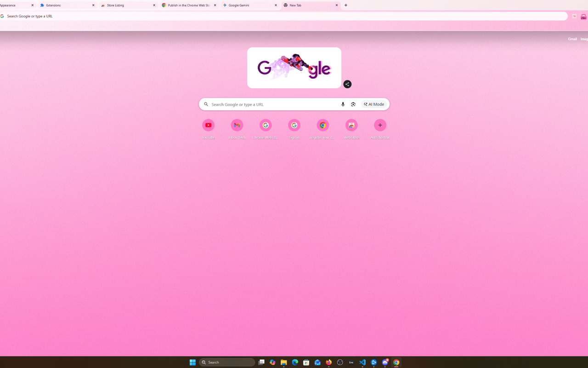Open the Web Store shortcut
The height and width of the screenshot is (368, 588).
pos(351,125)
